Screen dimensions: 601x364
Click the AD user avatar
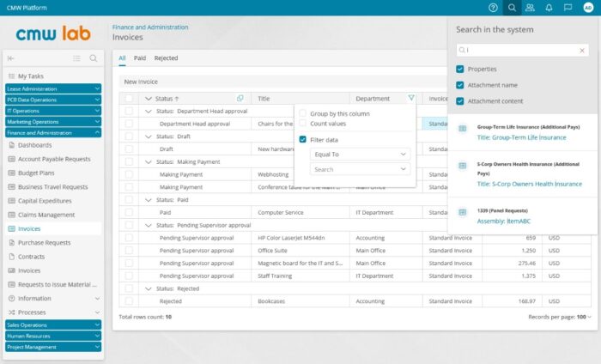(x=588, y=8)
